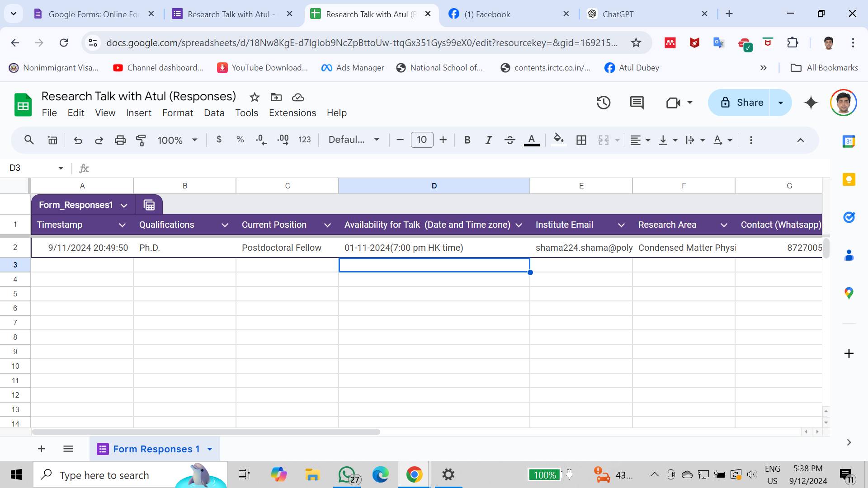Click the Windows Start button

coord(16,475)
